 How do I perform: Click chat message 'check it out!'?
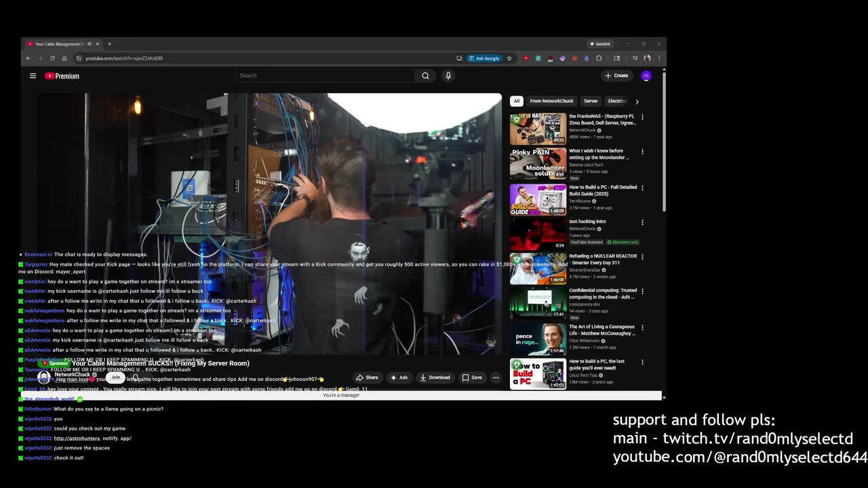click(68, 458)
